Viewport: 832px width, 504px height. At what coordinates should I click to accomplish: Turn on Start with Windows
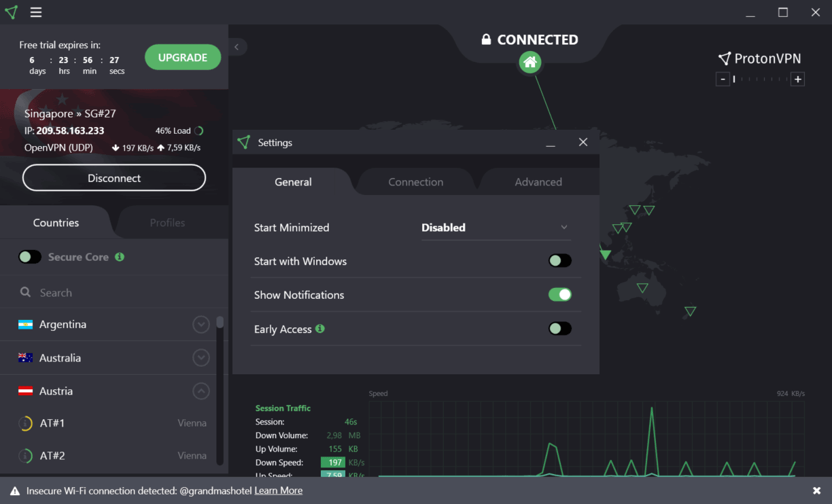[560, 261]
